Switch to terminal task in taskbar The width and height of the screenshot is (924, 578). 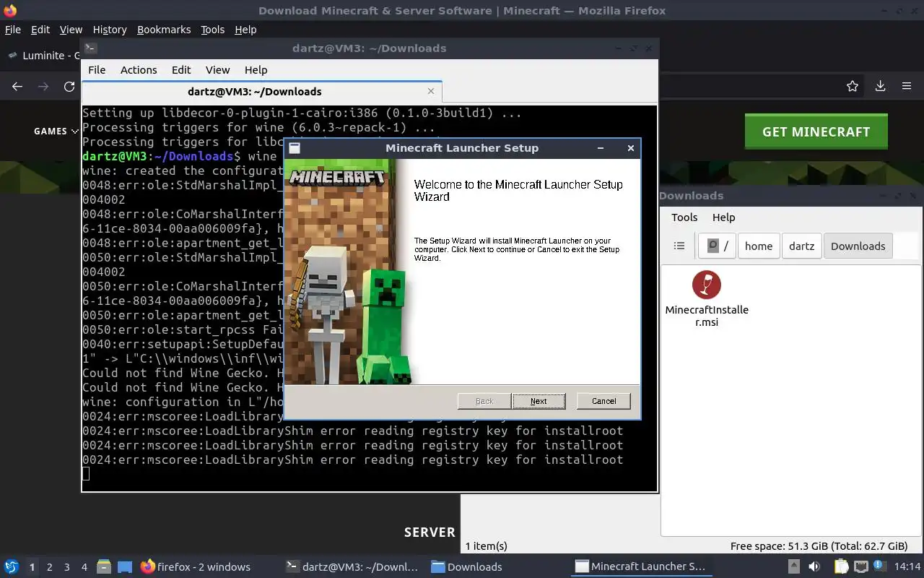(352, 567)
